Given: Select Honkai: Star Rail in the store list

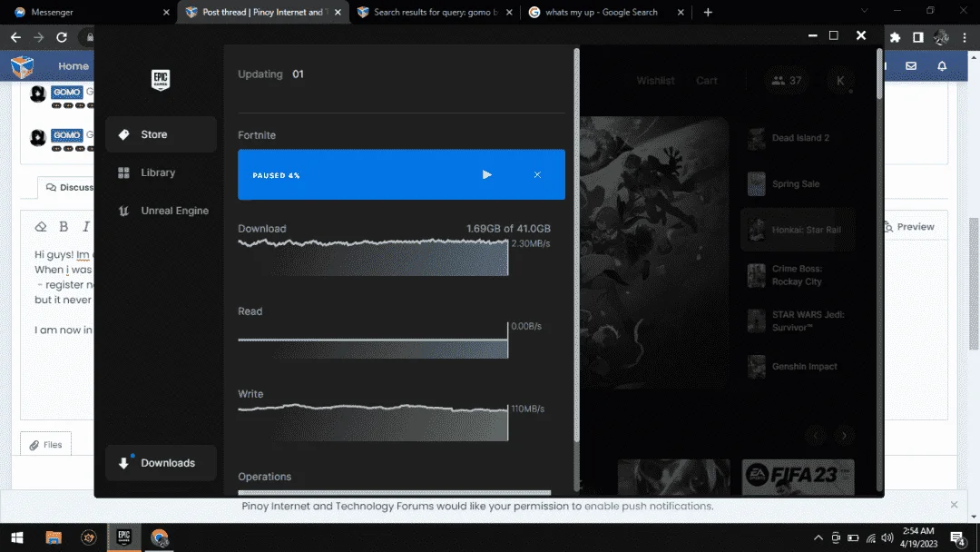Looking at the screenshot, I should click(x=798, y=230).
